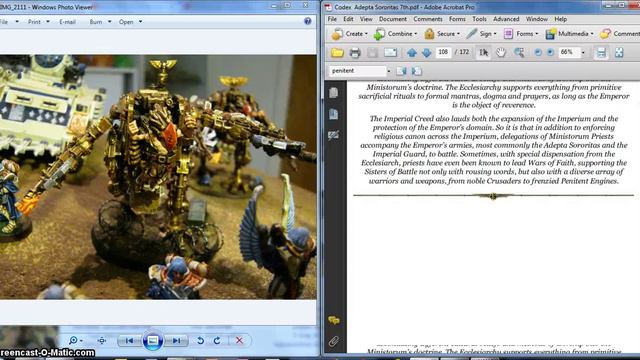The height and width of the screenshot is (360, 640).
Task: Expand the Multimedia dropdown arrow
Action: (x=592, y=34)
